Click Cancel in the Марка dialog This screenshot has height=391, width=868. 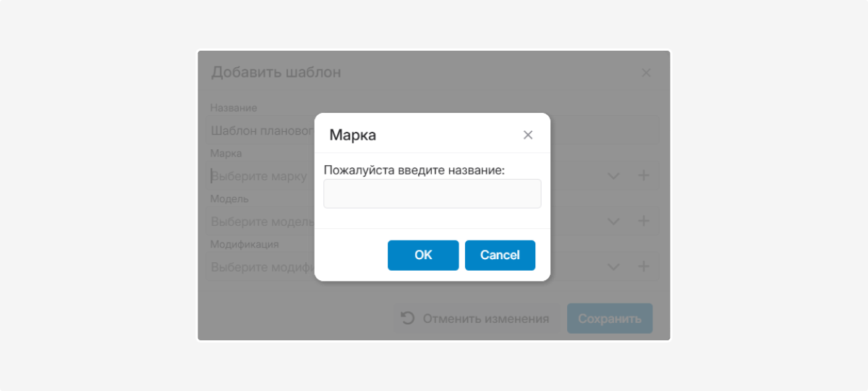tap(500, 255)
